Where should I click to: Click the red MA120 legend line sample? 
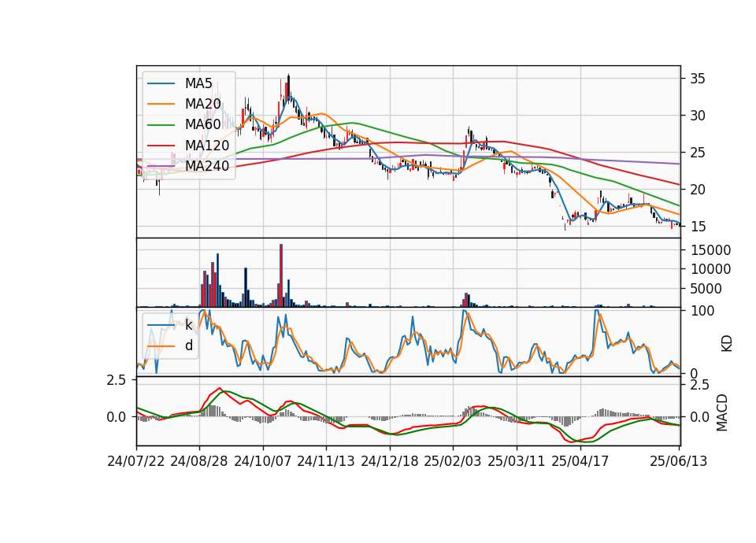click(x=161, y=145)
